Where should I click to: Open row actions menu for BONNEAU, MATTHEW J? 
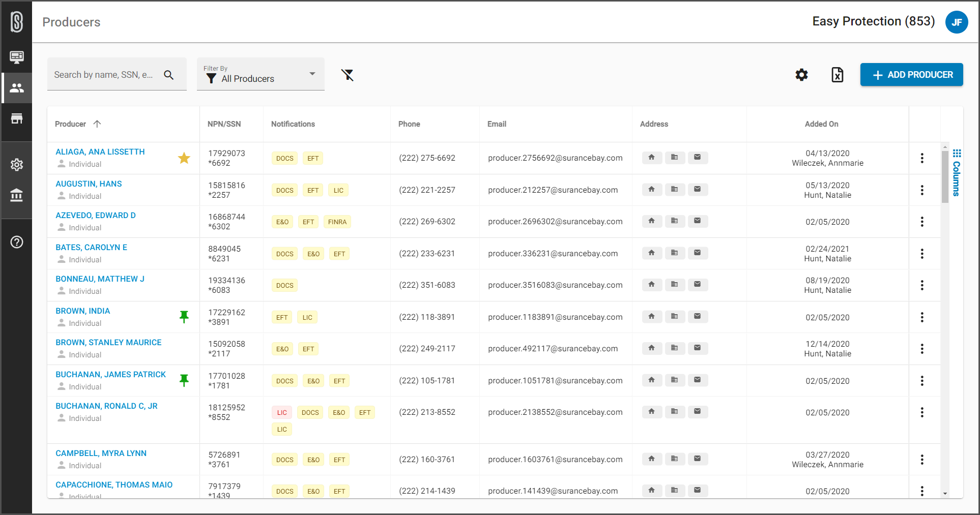click(x=922, y=285)
